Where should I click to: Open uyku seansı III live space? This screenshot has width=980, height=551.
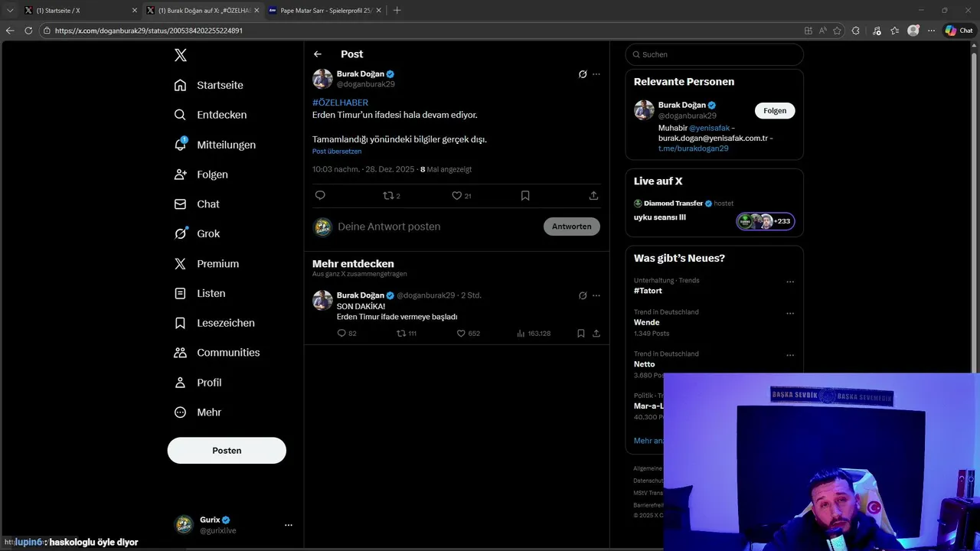click(660, 217)
